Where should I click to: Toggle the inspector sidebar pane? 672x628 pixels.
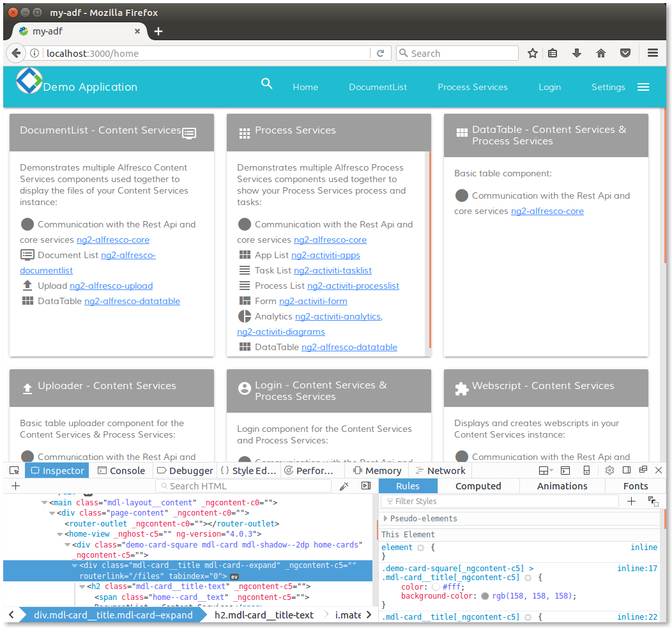tap(366, 486)
